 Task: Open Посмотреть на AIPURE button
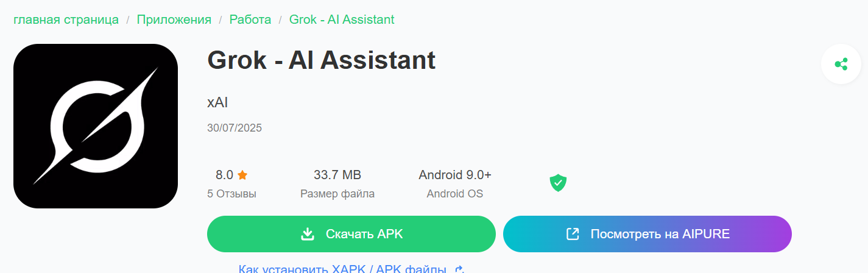(x=647, y=234)
